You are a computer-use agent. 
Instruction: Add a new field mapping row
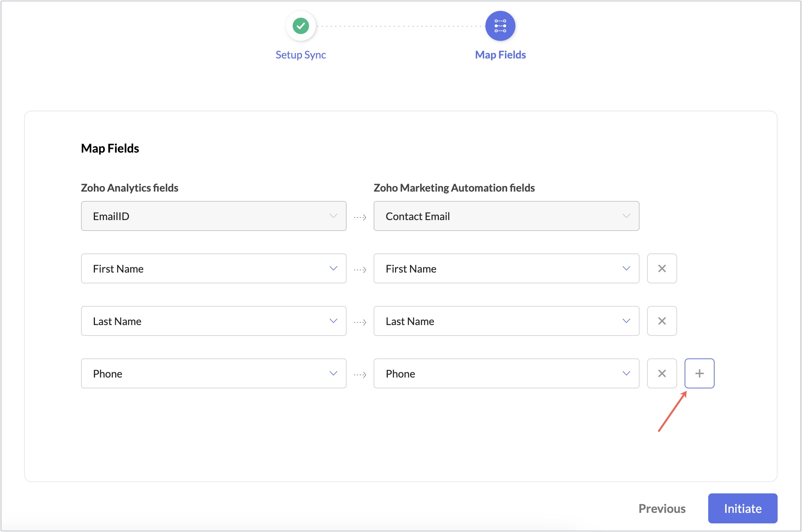coord(699,373)
